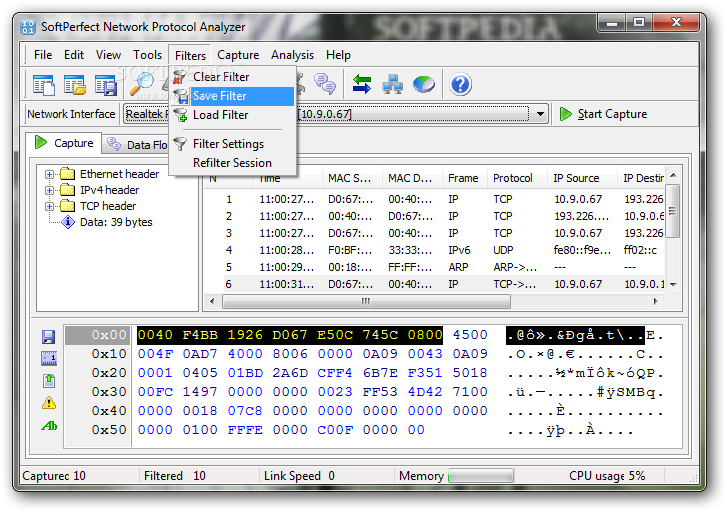Sort by the Protocol column header
The height and width of the screenshot is (512, 727).
pos(517,178)
